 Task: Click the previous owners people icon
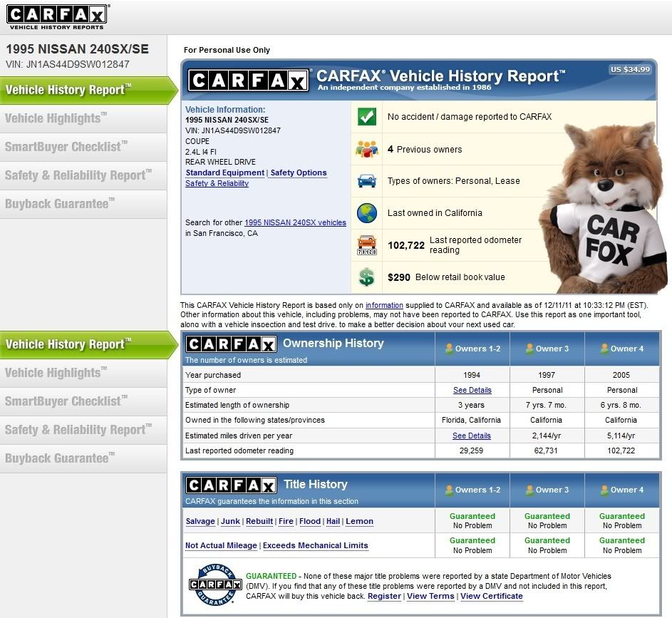367,149
